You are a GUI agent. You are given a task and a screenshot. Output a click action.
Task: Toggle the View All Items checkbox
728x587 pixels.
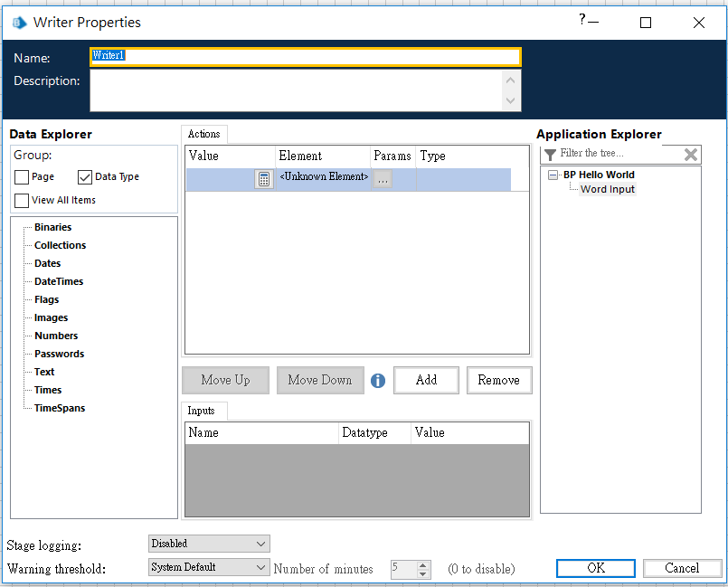pos(22,201)
